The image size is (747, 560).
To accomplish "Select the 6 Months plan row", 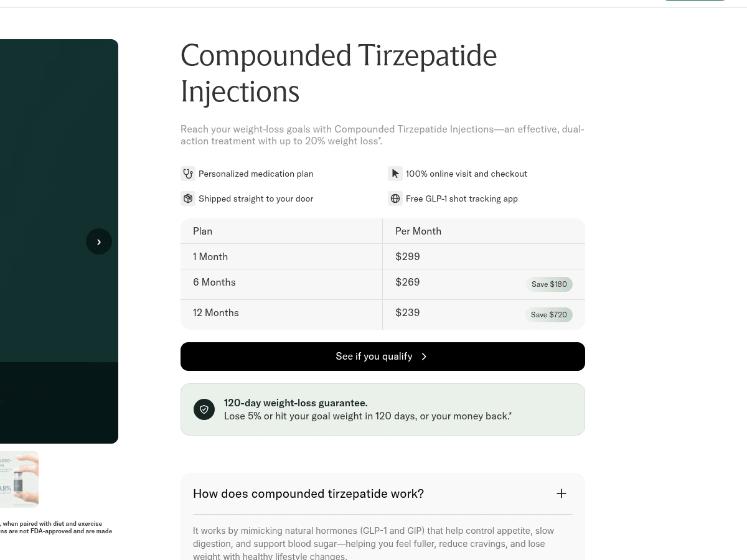I will [x=383, y=284].
